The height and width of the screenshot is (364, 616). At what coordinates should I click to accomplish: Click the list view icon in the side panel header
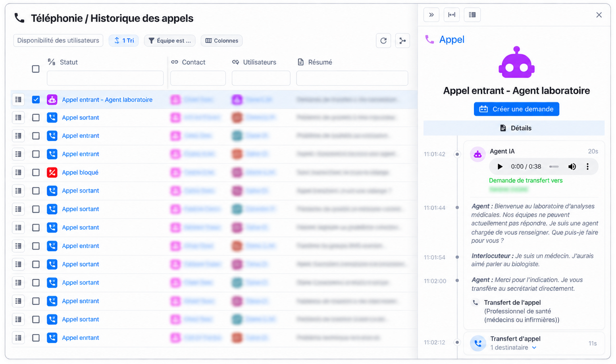[472, 15]
